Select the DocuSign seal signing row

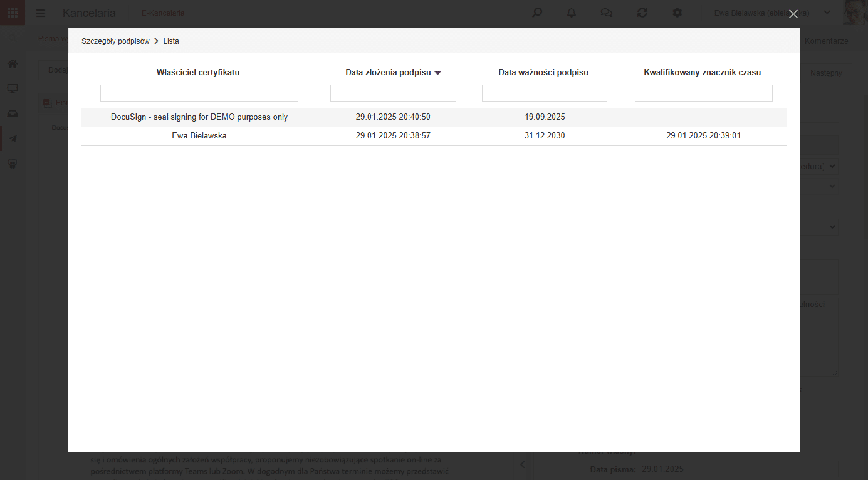click(x=434, y=117)
